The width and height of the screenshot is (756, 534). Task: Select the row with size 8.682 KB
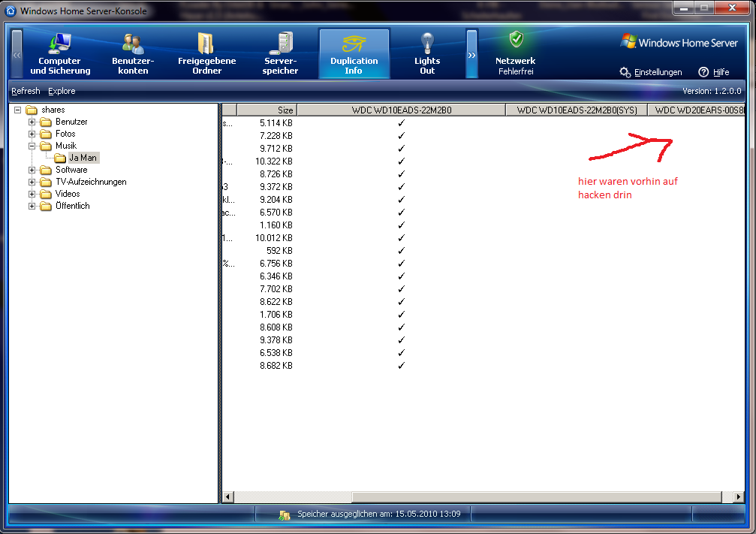[483, 366]
